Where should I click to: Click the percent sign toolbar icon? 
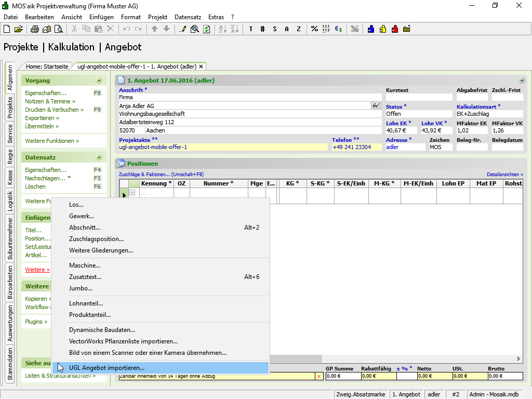[314, 29]
